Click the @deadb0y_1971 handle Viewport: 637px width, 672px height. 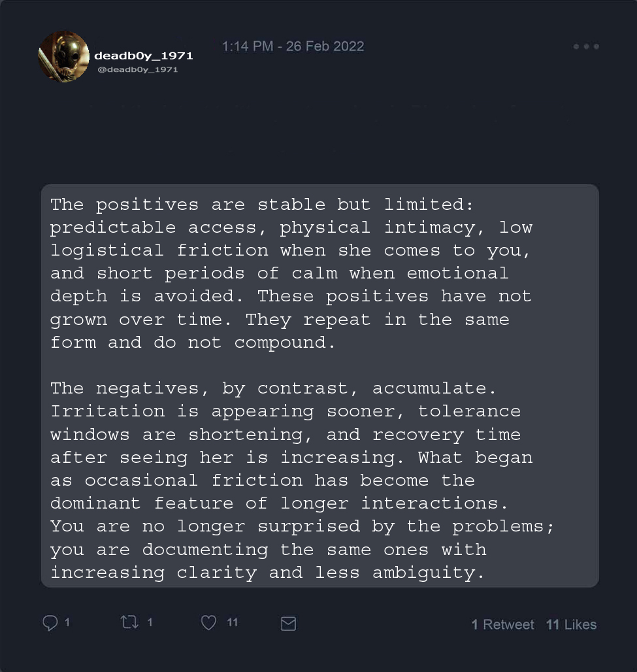tap(137, 69)
